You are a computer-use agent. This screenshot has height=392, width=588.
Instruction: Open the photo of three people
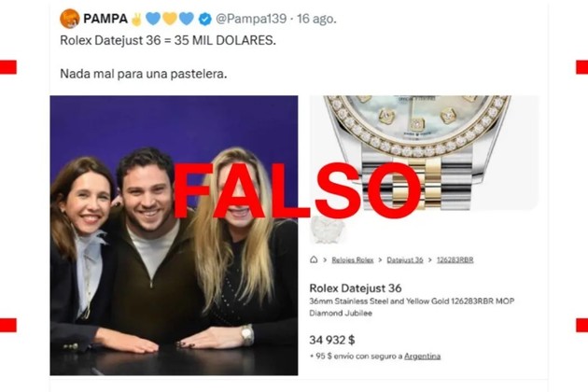(x=174, y=235)
